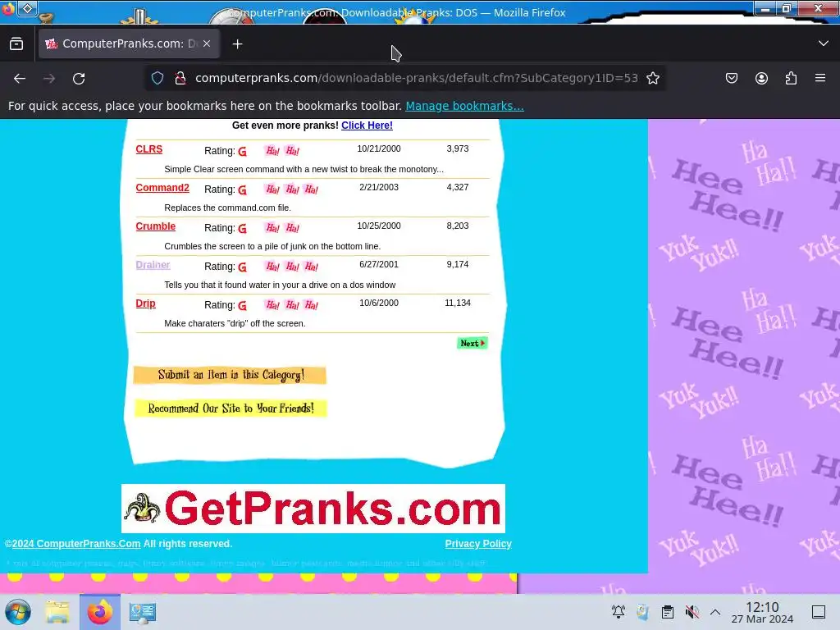
Task: Reload the current page
Action: pyautogui.click(x=79, y=78)
